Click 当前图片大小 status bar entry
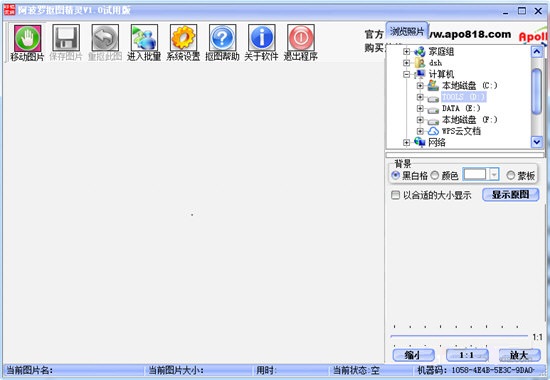The width and height of the screenshot is (550, 380). tap(176, 370)
